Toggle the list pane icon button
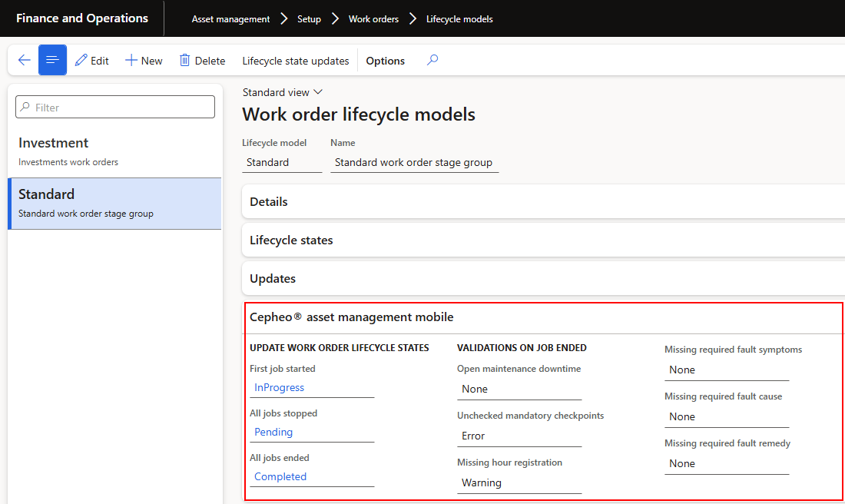 point(52,60)
